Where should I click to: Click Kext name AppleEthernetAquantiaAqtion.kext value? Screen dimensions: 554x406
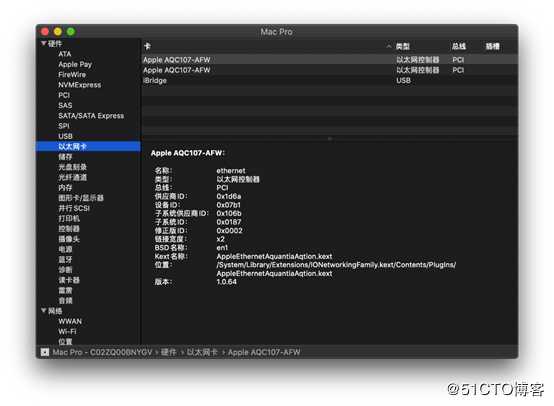click(x=274, y=256)
